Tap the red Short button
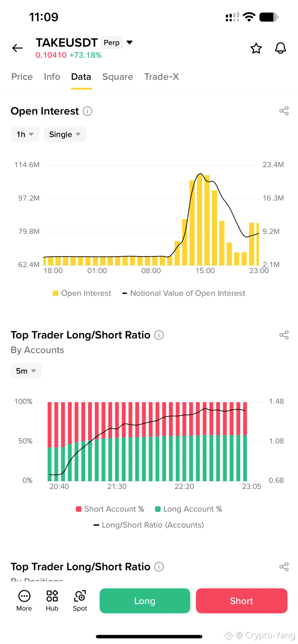This screenshot has height=644, width=298. tap(241, 601)
